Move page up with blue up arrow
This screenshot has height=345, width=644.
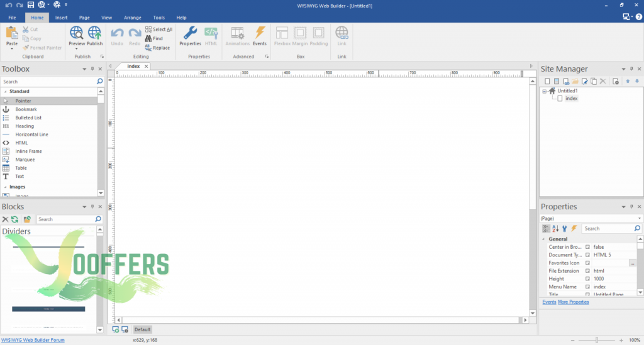click(x=628, y=81)
